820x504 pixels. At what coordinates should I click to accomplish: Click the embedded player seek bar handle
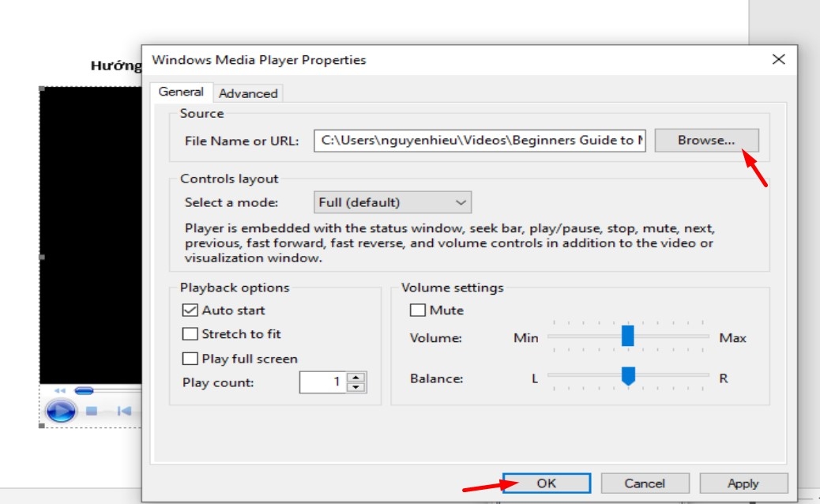click(85, 390)
